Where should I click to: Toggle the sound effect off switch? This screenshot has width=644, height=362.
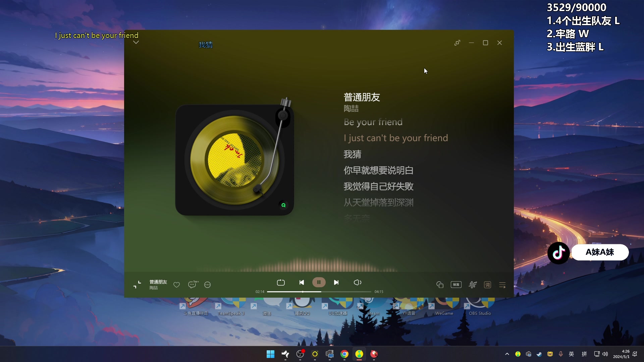pyautogui.click(x=473, y=285)
